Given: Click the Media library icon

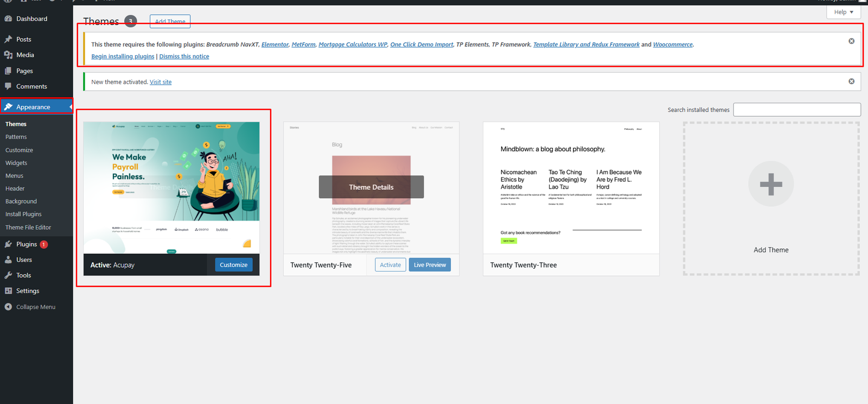Looking at the screenshot, I should 8,55.
